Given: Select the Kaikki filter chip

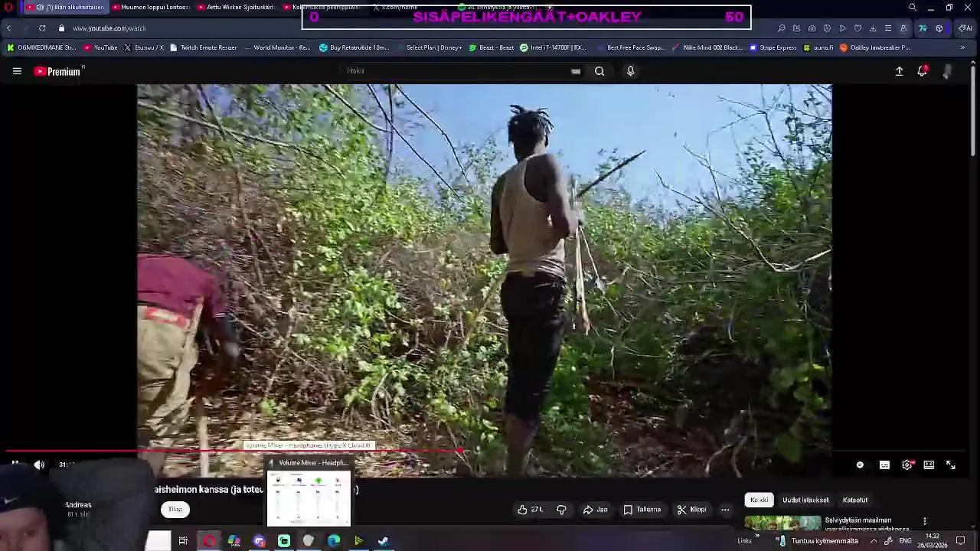Looking at the screenshot, I should (759, 500).
